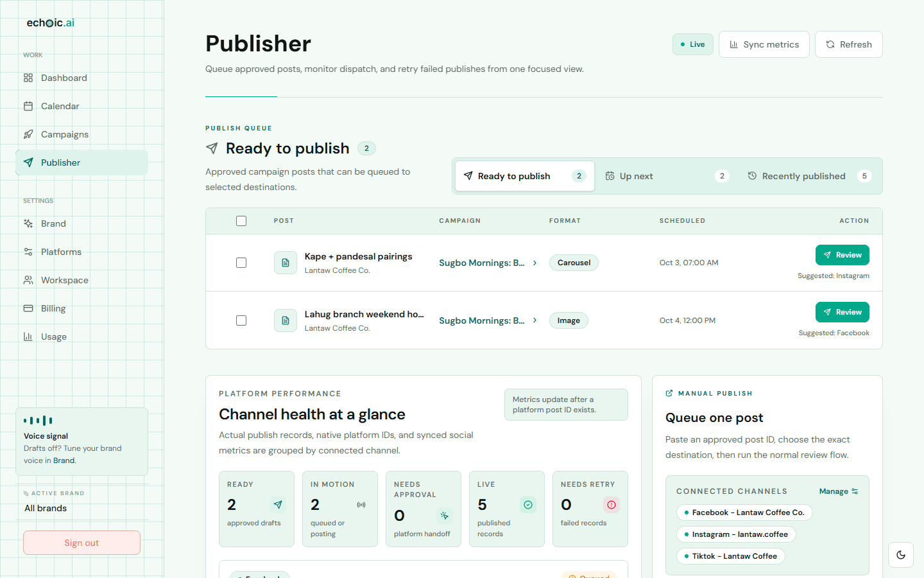The height and width of the screenshot is (578, 924).
Task: Select Instagram - lantaw.coffee channel
Action: click(736, 534)
